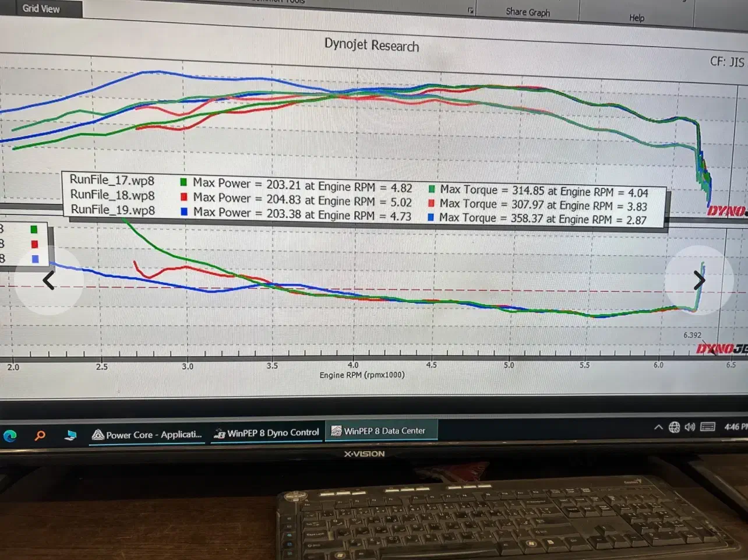Viewport: 748px width, 560px height.
Task: Click the Max Power = 204.83 readout
Action: 302,200
